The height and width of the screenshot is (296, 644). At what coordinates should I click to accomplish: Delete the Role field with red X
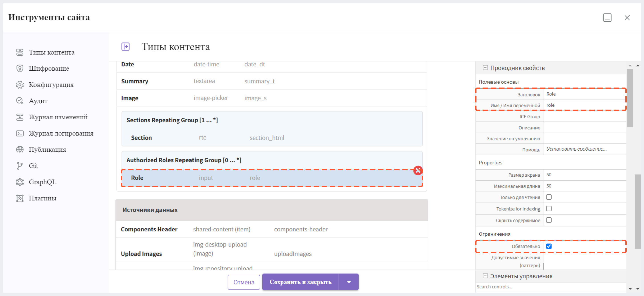418,171
